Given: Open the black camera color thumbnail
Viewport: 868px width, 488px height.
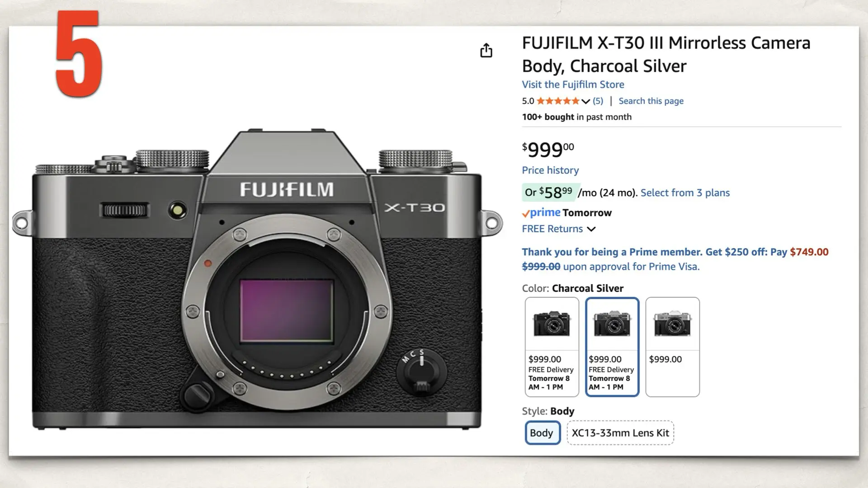Looking at the screenshot, I should [552, 323].
